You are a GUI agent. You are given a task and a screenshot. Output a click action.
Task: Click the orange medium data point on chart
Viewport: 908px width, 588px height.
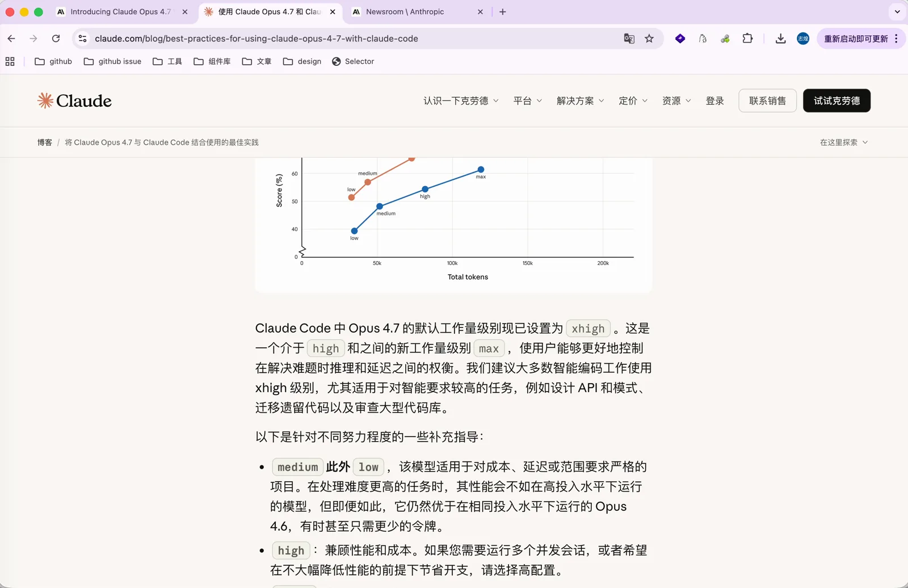tap(368, 182)
